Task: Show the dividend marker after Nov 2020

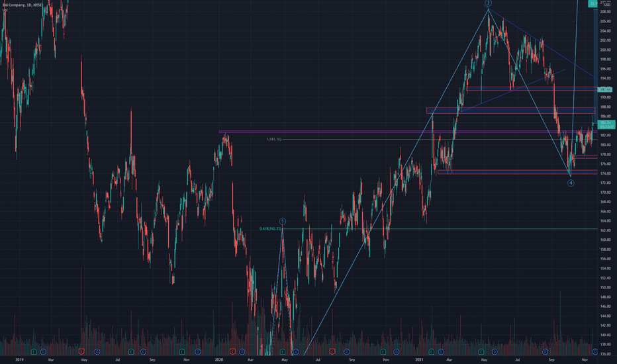Action: 397,351
